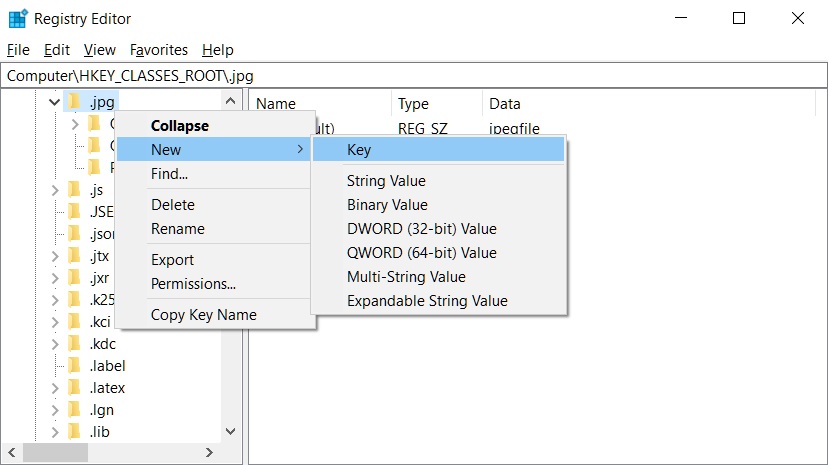Click the .kci folder icon
Image resolution: width=828 pixels, height=465 pixels.
click(x=74, y=321)
